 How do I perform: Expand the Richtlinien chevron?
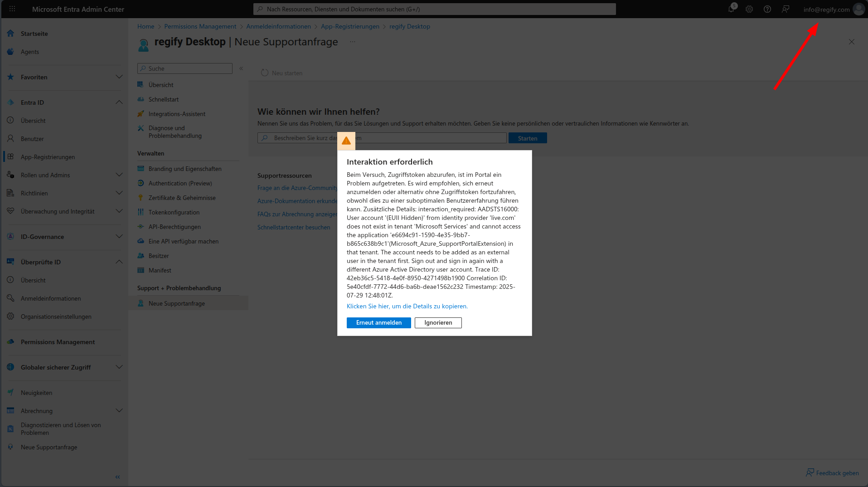click(x=119, y=193)
